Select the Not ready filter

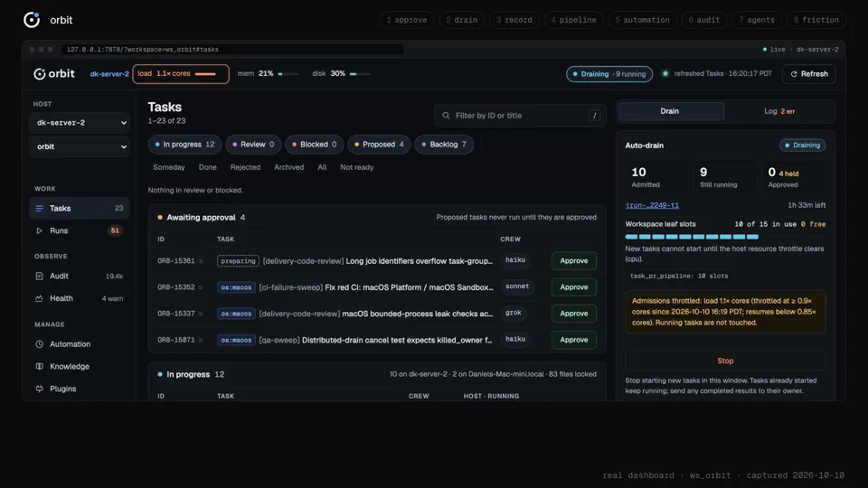(x=357, y=167)
